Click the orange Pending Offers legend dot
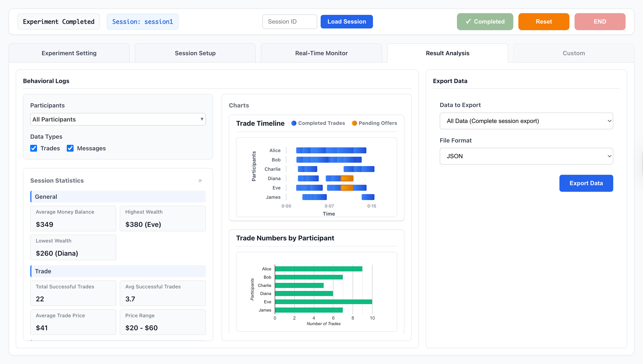The image size is (643, 364). click(354, 123)
